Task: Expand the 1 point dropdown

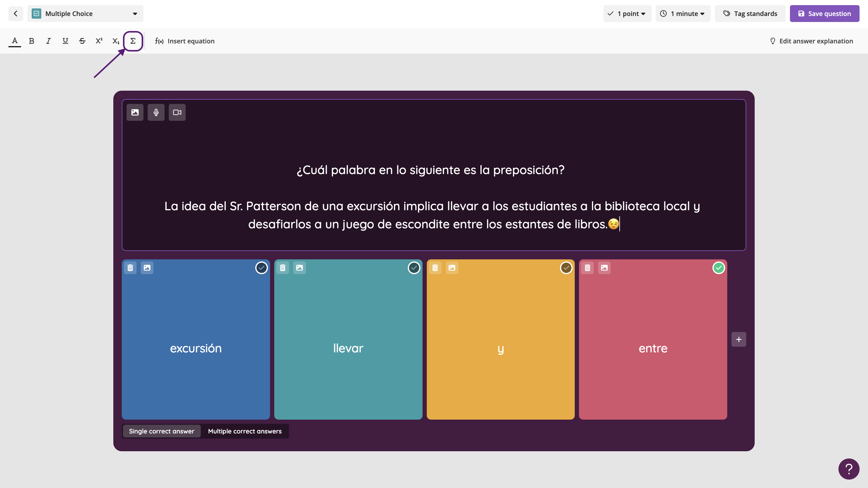Action: coord(627,14)
